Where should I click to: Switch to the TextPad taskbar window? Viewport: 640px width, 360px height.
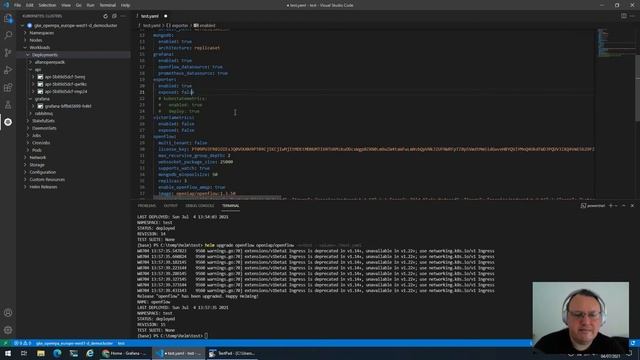232,353
